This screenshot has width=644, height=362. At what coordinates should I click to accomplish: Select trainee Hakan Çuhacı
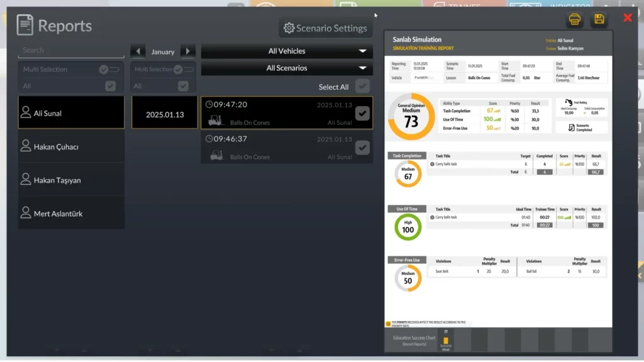[x=71, y=146]
